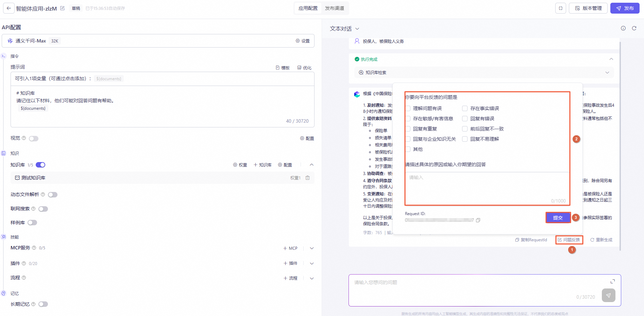Click the feedback description text area

click(487, 189)
